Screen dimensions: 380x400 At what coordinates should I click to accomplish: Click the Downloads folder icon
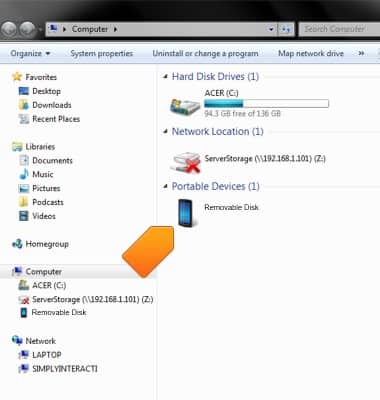24,105
